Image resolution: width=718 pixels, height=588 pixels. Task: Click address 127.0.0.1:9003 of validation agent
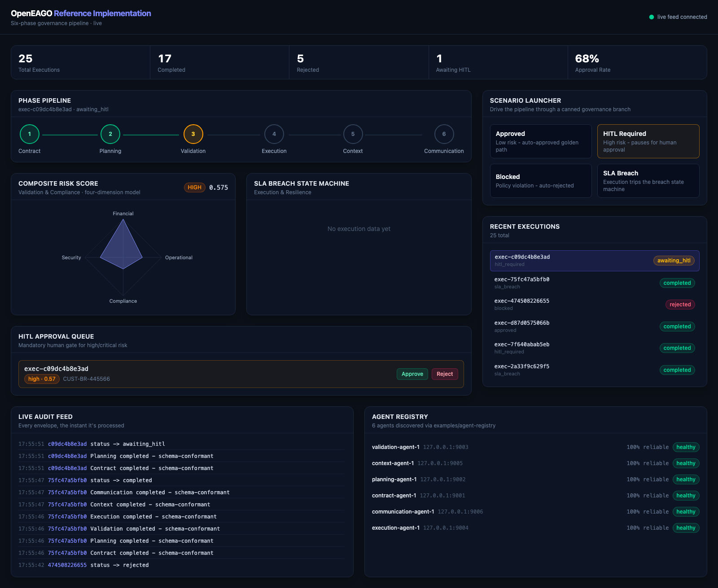[446, 447]
